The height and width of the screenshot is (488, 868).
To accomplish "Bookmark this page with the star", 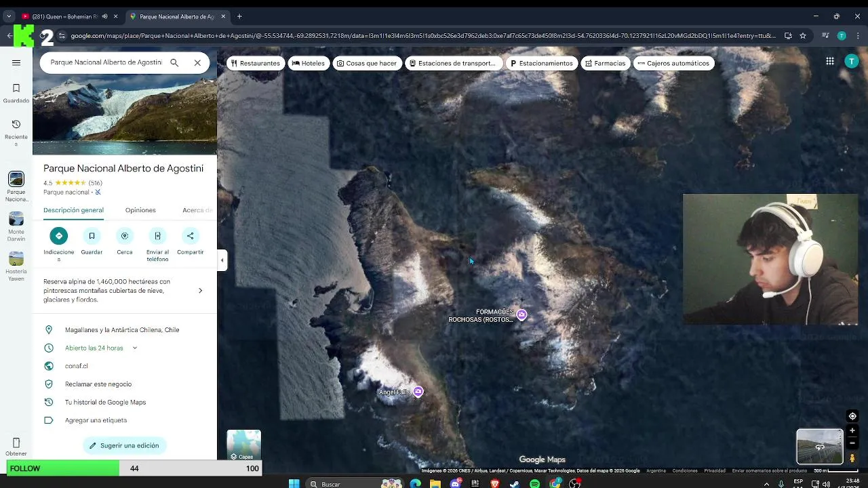I will [x=803, y=36].
